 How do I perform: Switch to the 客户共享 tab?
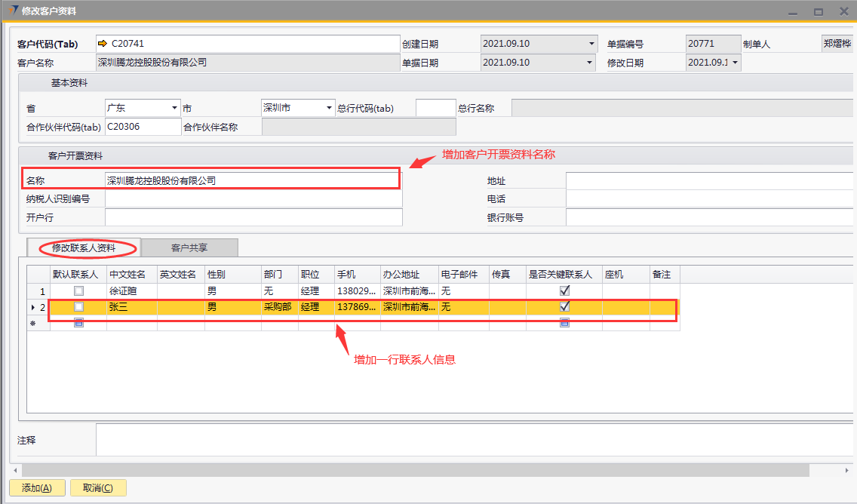(x=189, y=247)
